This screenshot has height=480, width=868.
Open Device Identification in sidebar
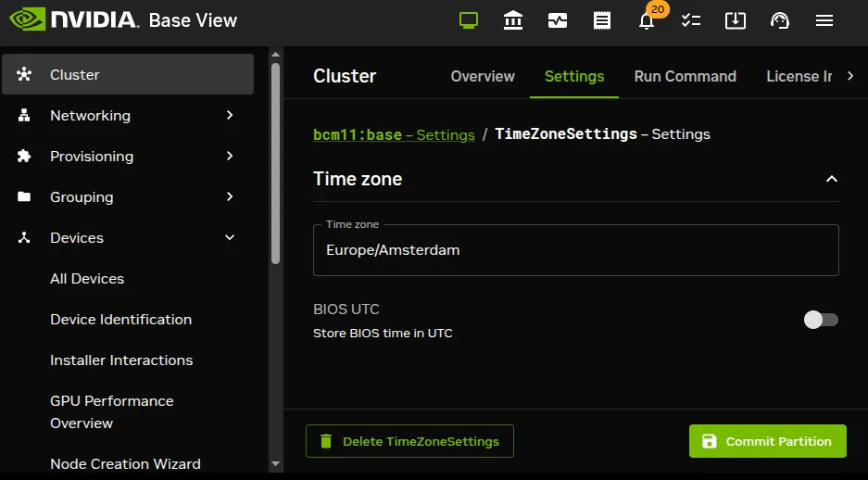tap(120, 320)
